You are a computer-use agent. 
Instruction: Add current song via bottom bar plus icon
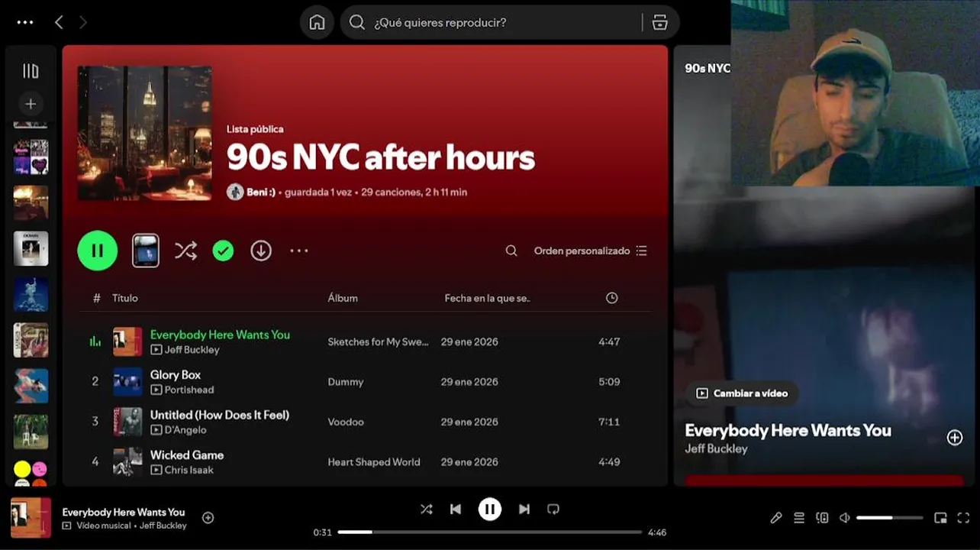(208, 518)
